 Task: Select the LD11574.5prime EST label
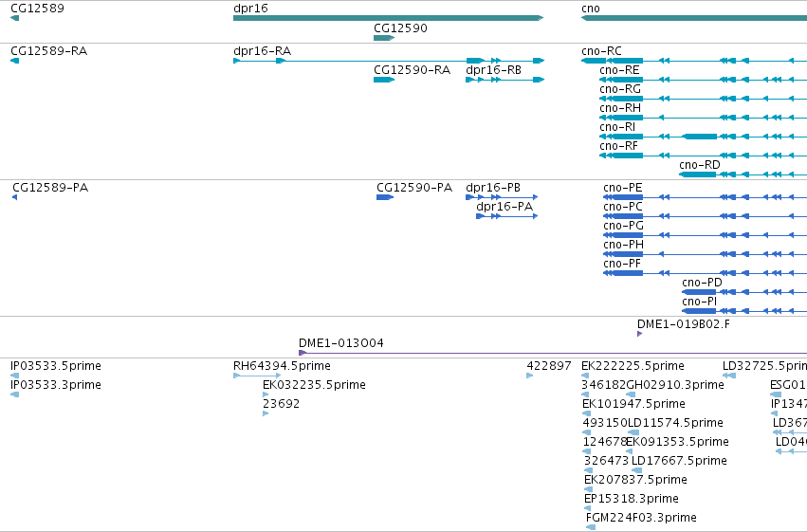coord(675,423)
